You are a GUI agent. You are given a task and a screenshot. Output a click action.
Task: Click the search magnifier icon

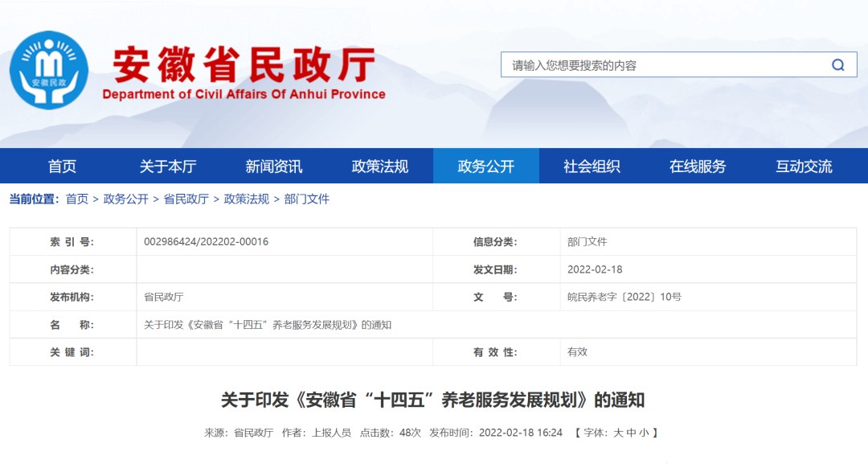[x=838, y=65]
